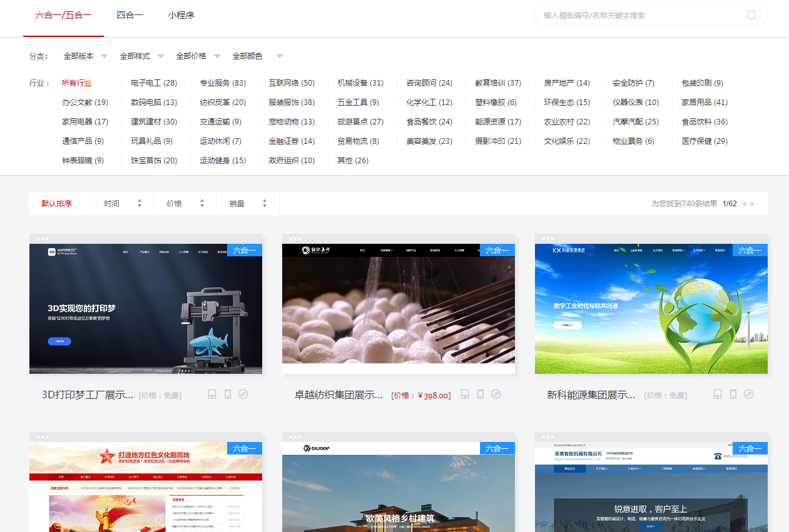Viewport: 789px width, 532px height.
Task: Click mobile preview icon for 新科能源集团
Action: click(x=733, y=394)
